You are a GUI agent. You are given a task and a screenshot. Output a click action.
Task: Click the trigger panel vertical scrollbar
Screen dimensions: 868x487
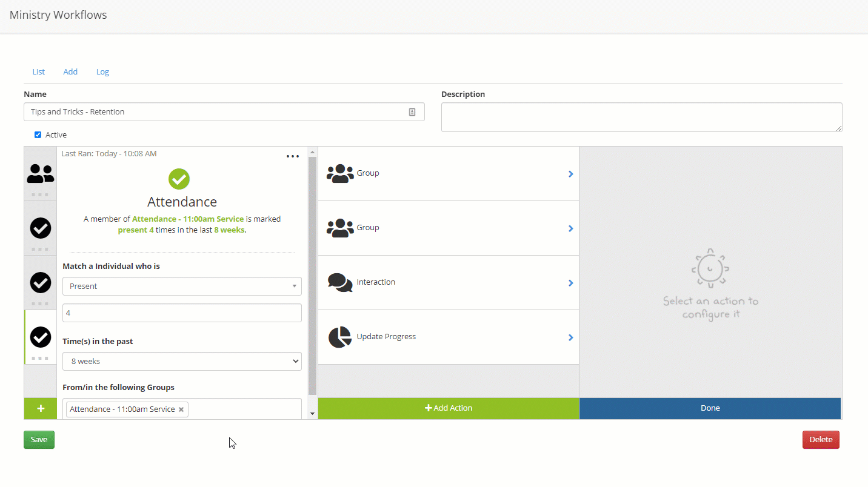coord(313,273)
